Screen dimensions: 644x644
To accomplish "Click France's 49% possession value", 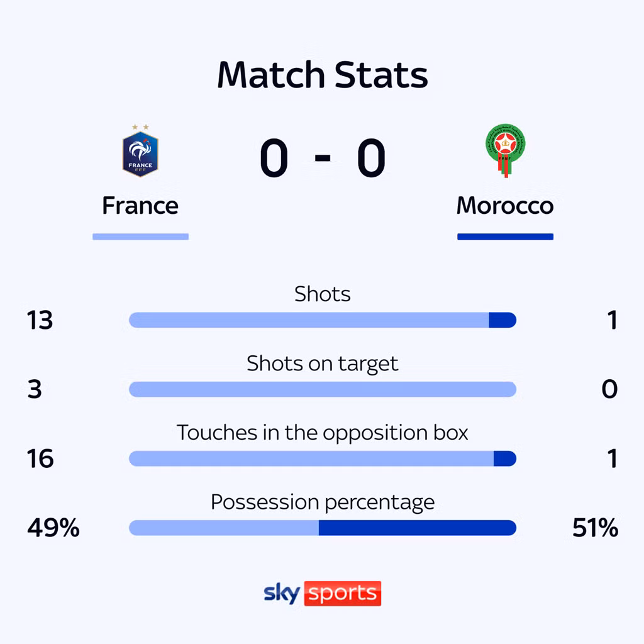I will (x=53, y=528).
